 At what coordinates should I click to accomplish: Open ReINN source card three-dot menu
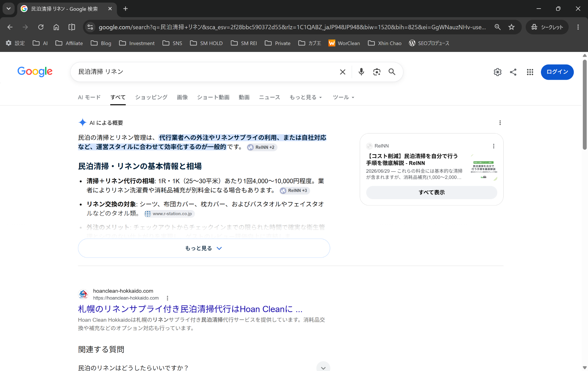pyautogui.click(x=494, y=146)
